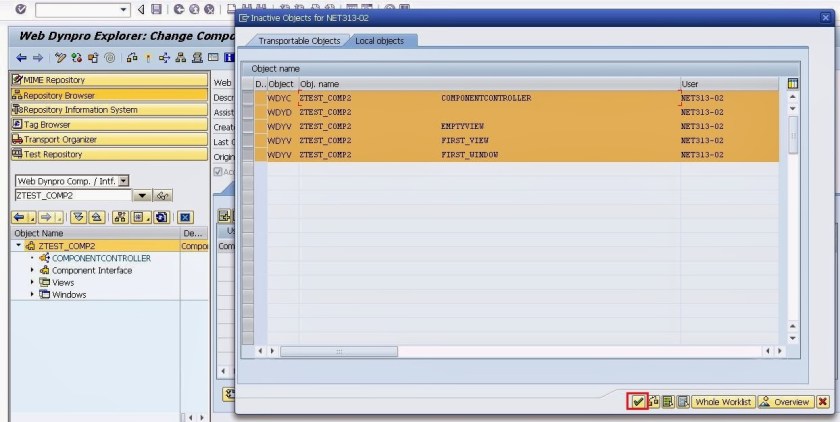Viewport: 840px width, 422px height.
Task: Switch to the Transportable Objects tab
Action: tap(299, 41)
